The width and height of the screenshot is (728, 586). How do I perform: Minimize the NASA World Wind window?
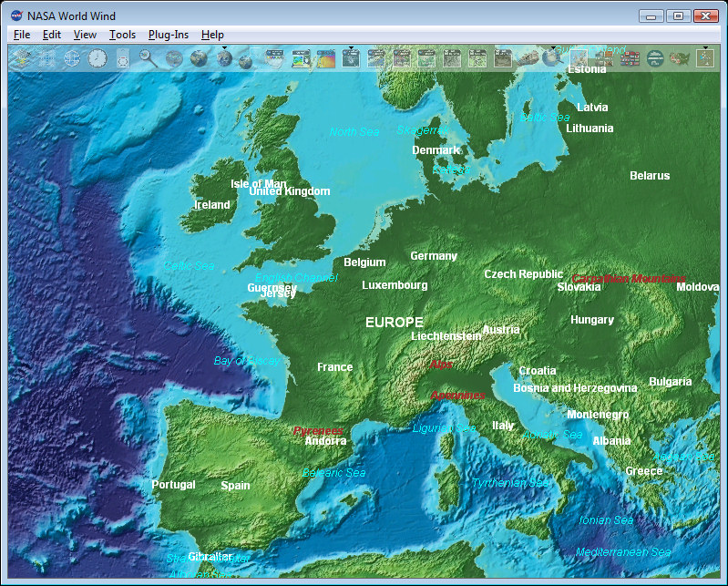click(651, 16)
